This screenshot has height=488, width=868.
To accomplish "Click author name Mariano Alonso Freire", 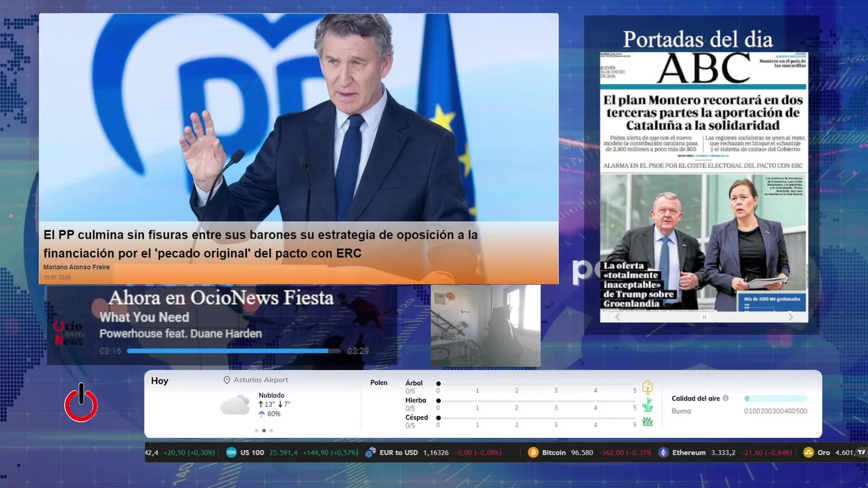I will point(76,267).
